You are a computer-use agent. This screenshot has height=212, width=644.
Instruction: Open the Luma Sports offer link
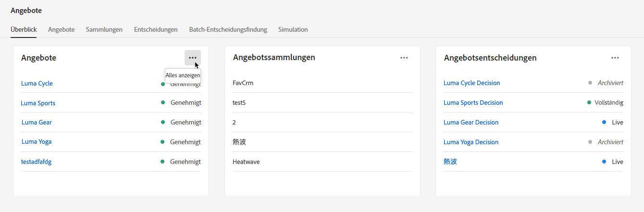click(x=38, y=103)
